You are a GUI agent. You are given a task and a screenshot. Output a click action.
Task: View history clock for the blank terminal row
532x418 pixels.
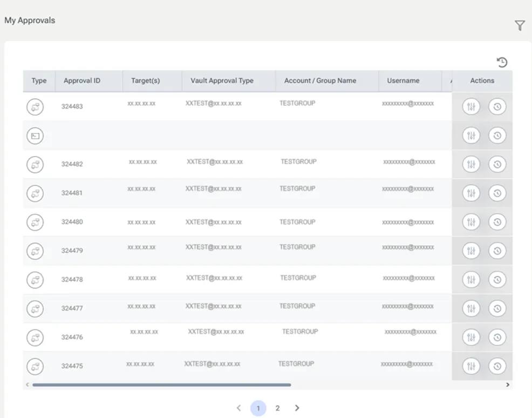click(497, 136)
